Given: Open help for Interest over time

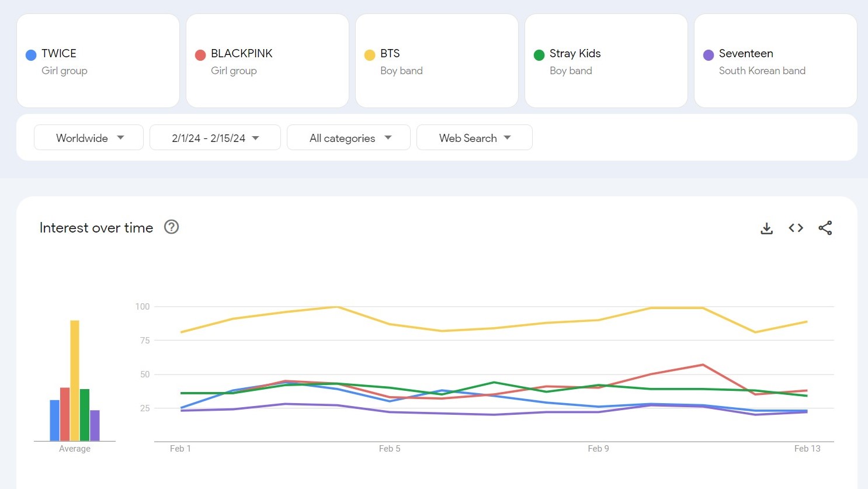Looking at the screenshot, I should point(171,227).
